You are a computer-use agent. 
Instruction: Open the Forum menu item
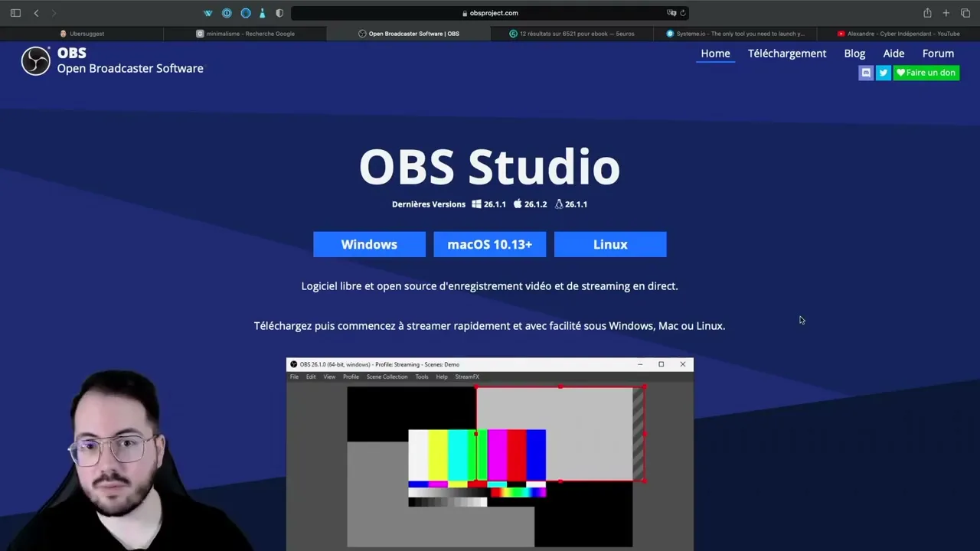[x=938, y=54]
